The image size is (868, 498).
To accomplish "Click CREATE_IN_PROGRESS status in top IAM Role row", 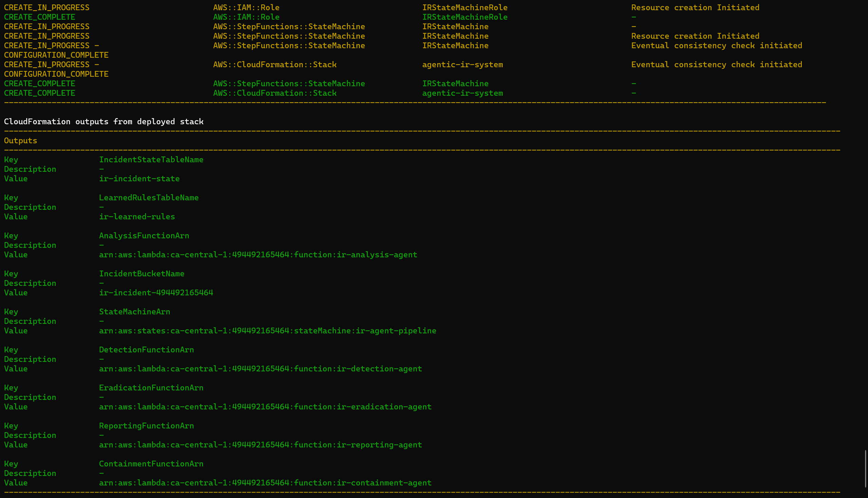I will (47, 7).
